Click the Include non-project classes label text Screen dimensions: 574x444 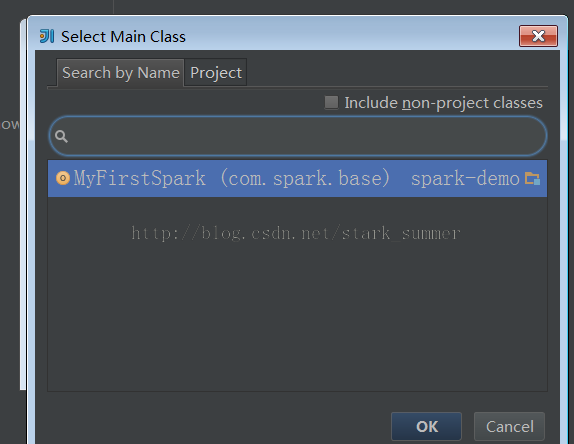tap(443, 103)
